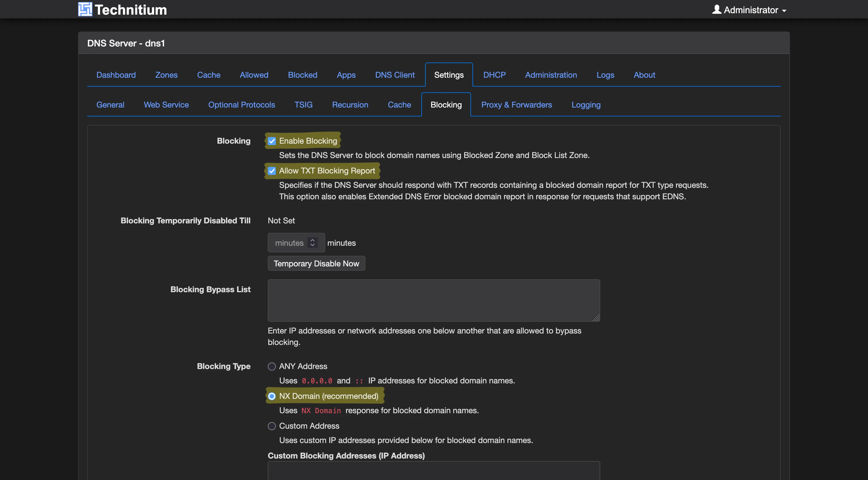Open the Cache settings sub-tab
The height and width of the screenshot is (480, 868).
[x=399, y=105]
